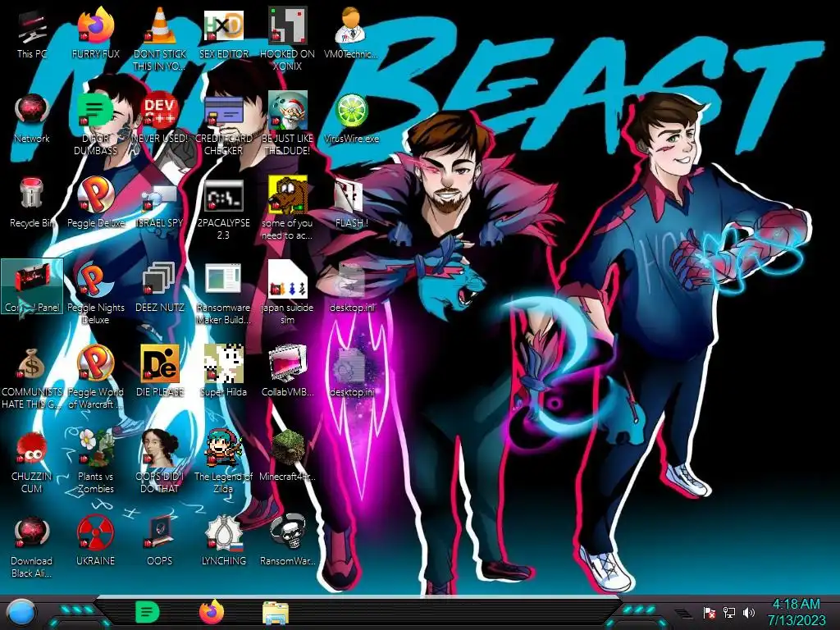Screen dimensions: 840x630
Task: Open the Start orb on taskbar
Action: coord(21,612)
